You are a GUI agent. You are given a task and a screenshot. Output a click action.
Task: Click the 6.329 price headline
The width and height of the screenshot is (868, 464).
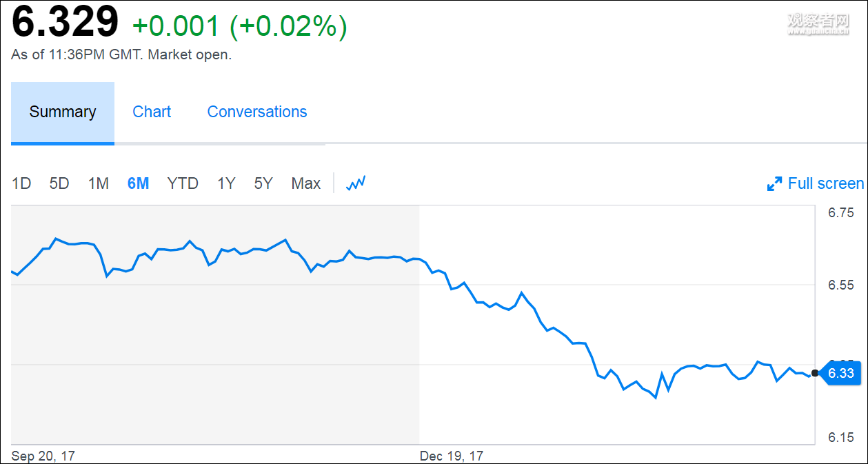(x=65, y=23)
